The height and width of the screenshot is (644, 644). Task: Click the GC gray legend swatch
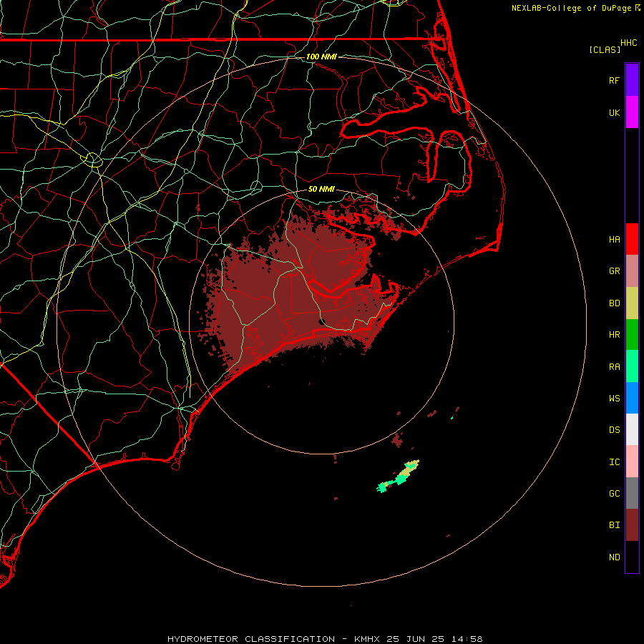[632, 493]
